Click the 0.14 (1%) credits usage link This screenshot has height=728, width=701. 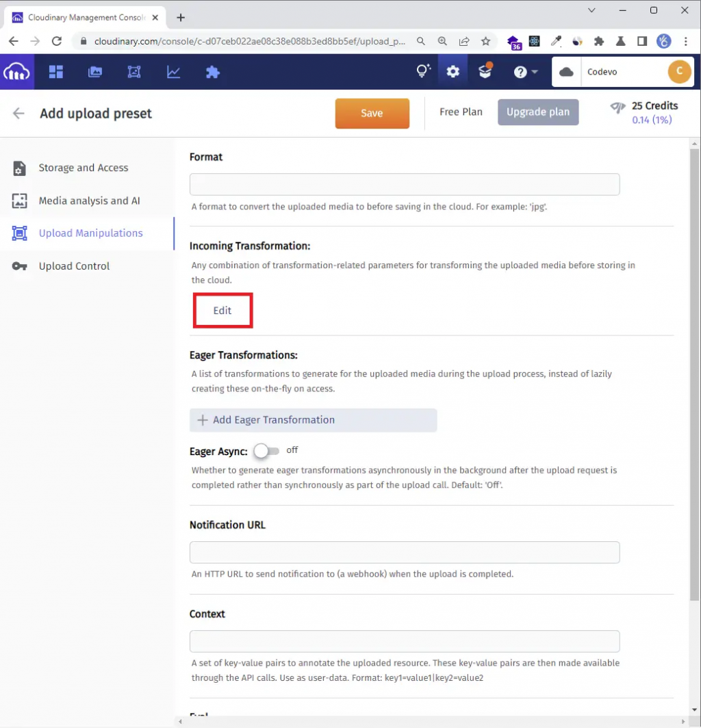pos(652,120)
